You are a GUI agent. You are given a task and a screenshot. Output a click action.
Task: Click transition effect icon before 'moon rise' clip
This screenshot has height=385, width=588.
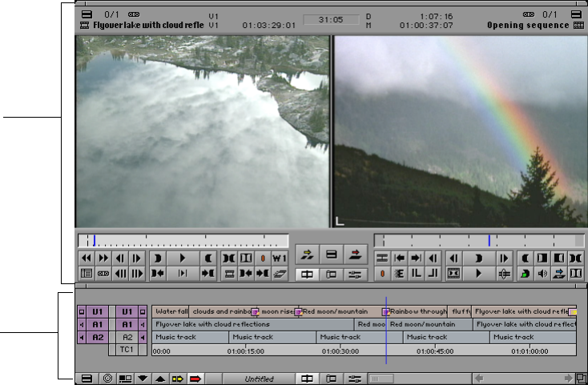coord(255,312)
